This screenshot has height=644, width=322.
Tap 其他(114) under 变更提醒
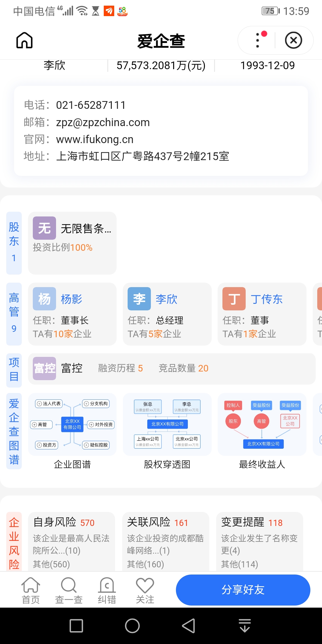[x=239, y=564]
